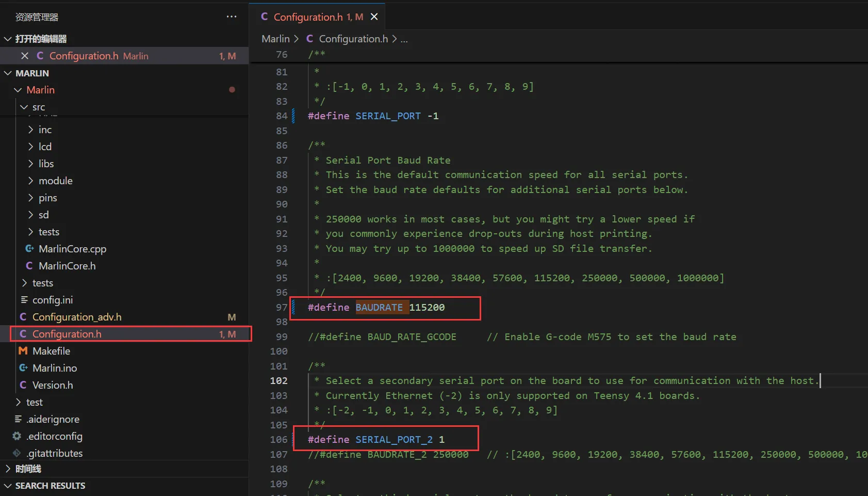This screenshot has width=868, height=496.
Task: Close Configuration.h in the open editors list
Action: click(25, 56)
